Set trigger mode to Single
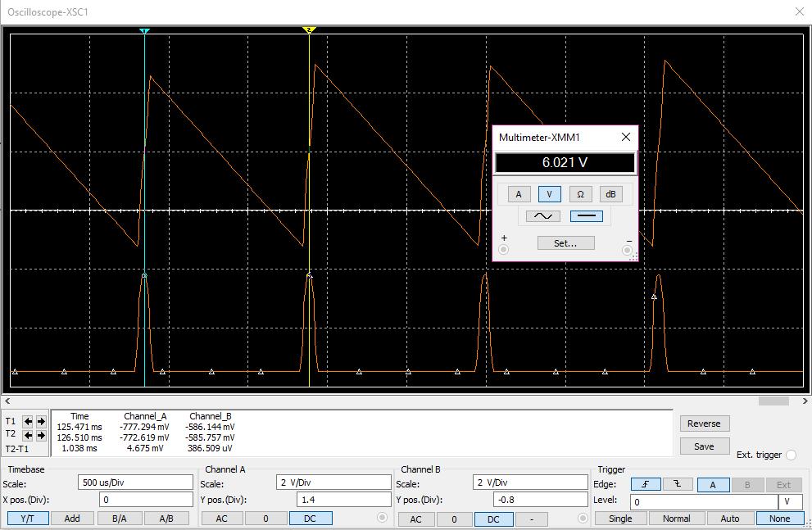Image resolution: width=812 pixels, height=530 pixels. 620,518
